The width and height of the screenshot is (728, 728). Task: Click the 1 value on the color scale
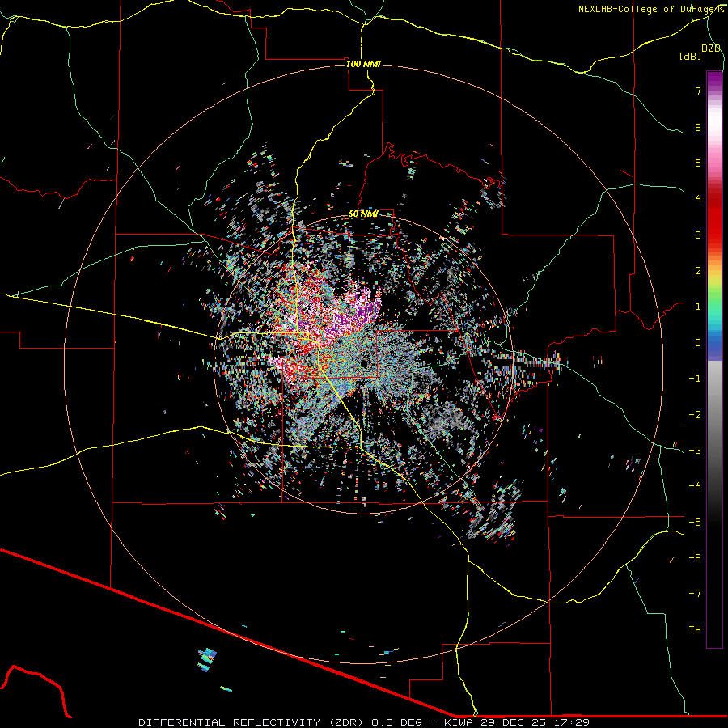click(x=698, y=307)
